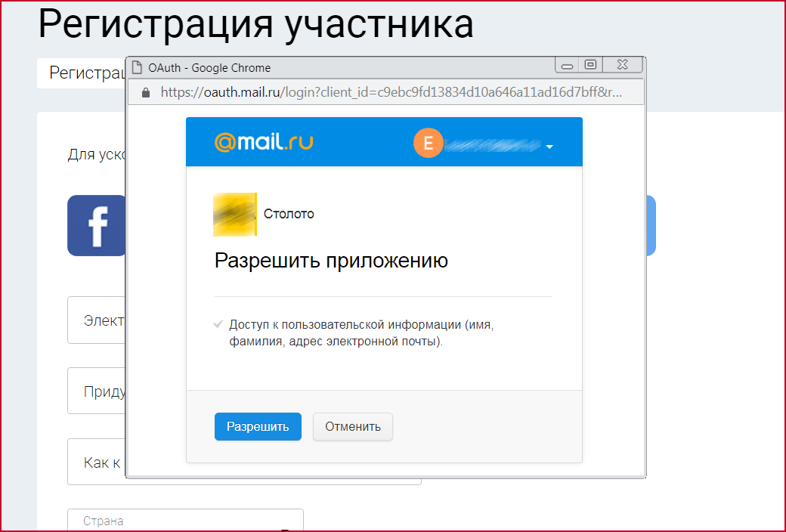The image size is (786, 532).
Task: Click the Элект... email field on registration page
Action: pos(96,320)
